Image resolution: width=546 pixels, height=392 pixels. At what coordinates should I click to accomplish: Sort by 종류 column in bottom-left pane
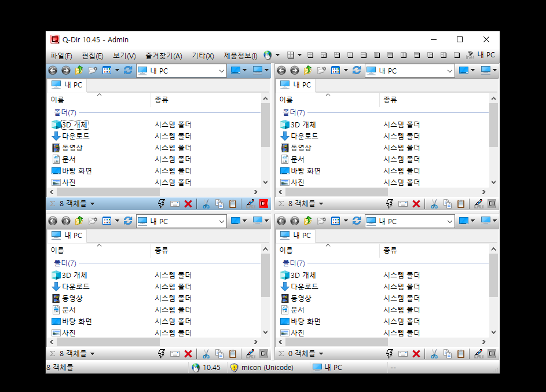point(206,250)
